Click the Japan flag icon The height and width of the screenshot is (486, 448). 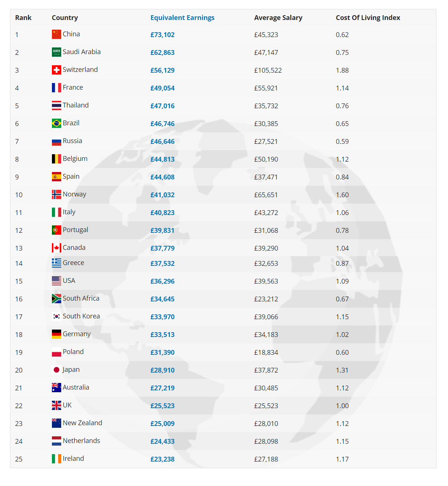[x=56, y=370]
